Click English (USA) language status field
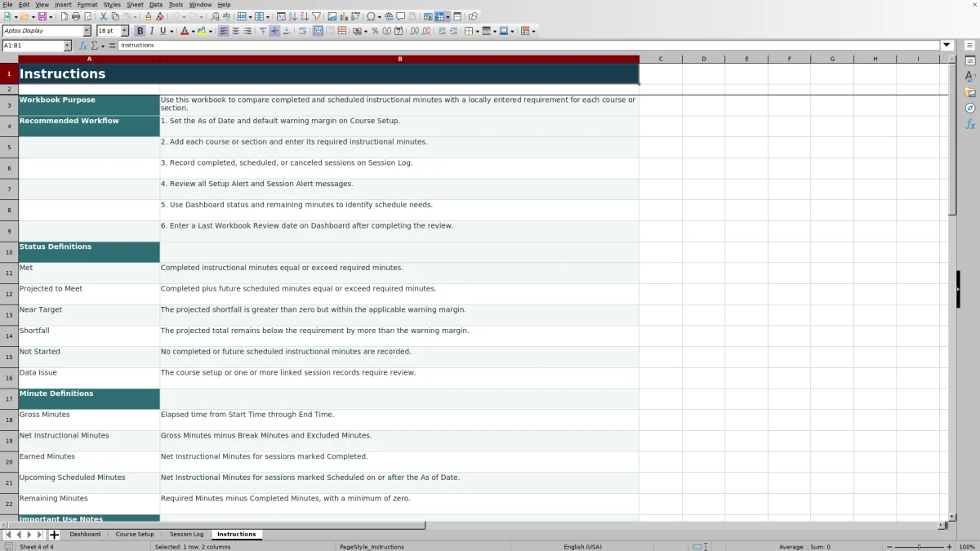The height and width of the screenshot is (551, 980). tap(582, 547)
